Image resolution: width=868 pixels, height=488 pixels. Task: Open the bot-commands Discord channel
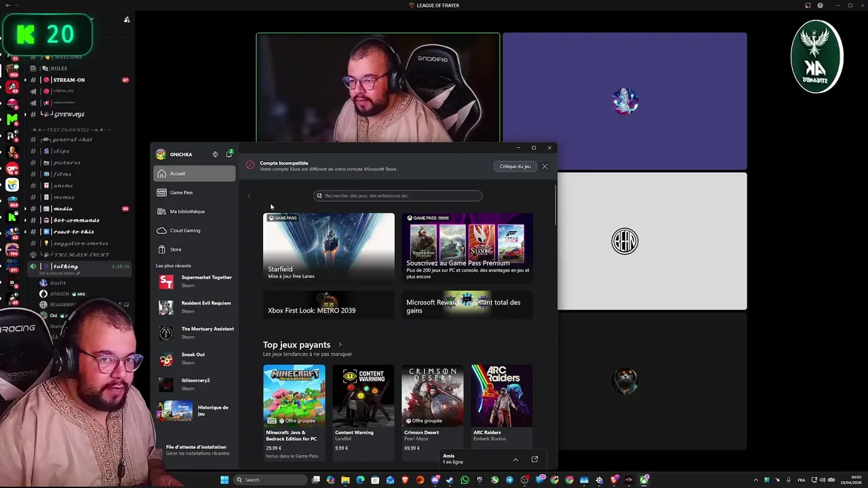point(80,220)
